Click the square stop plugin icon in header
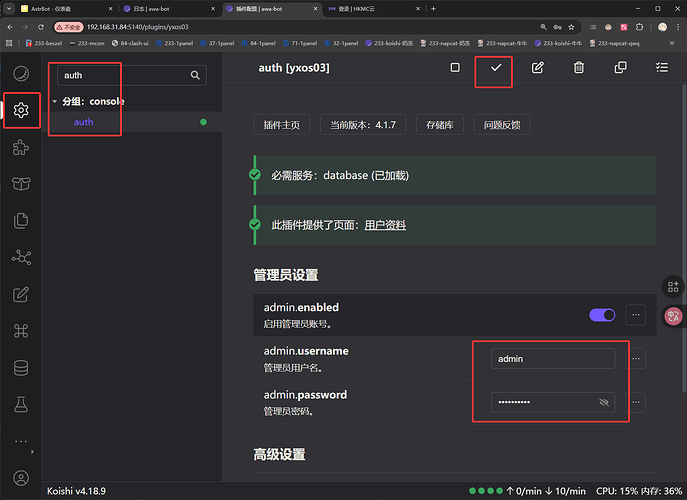Viewport: 687px width, 500px height. 455,68
